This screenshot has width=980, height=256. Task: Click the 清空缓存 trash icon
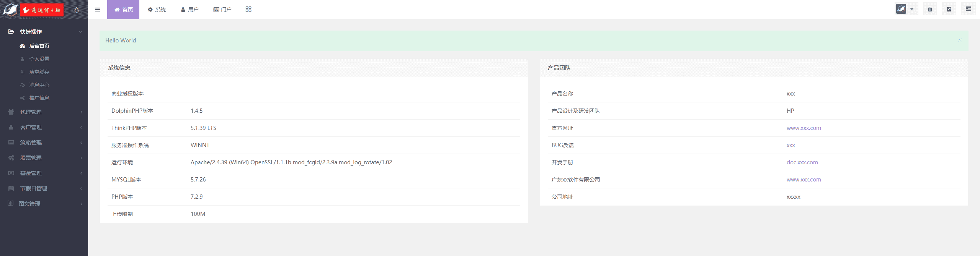tap(22, 72)
